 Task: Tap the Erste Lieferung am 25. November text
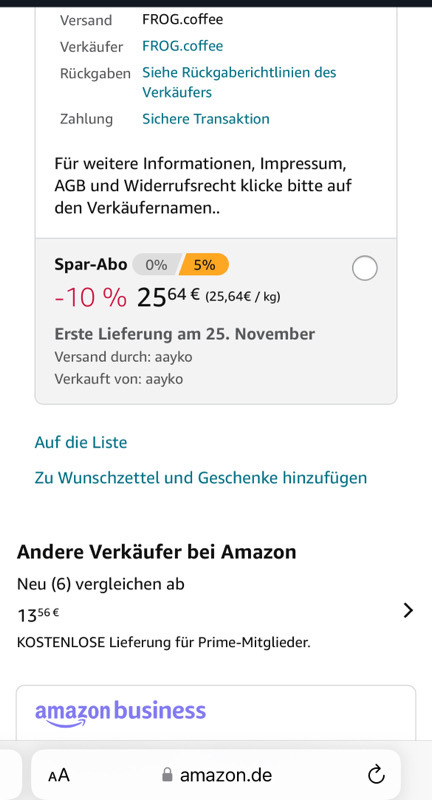(x=185, y=334)
